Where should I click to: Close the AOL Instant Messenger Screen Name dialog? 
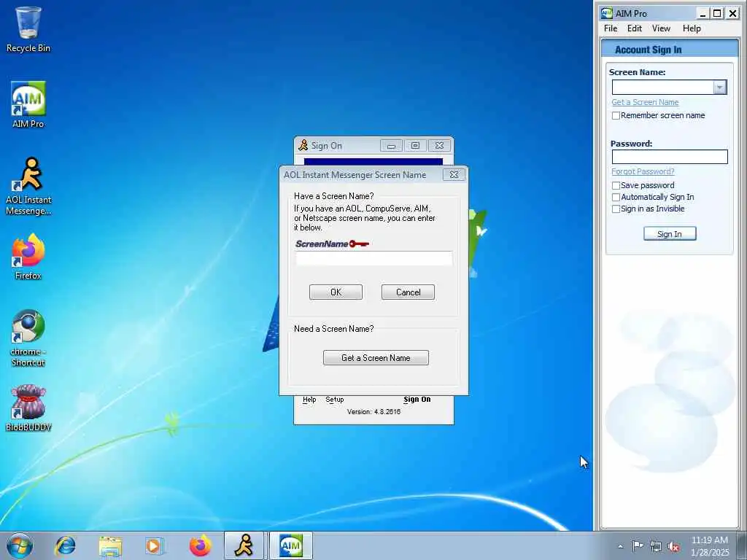point(454,175)
